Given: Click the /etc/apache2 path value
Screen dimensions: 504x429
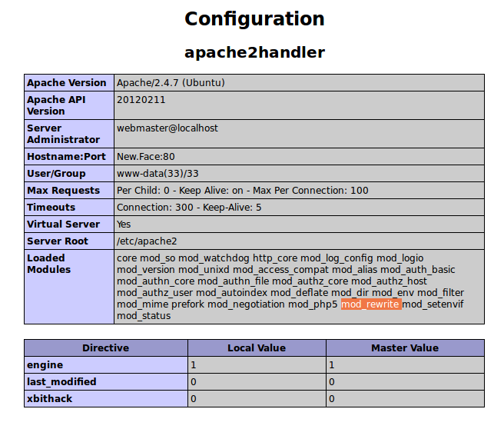Looking at the screenshot, I should pos(147,241).
